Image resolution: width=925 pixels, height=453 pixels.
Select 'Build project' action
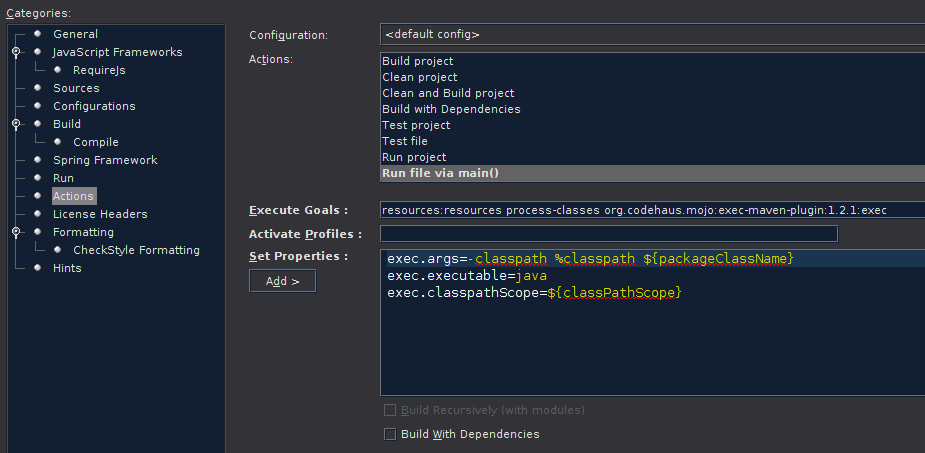click(x=652, y=61)
